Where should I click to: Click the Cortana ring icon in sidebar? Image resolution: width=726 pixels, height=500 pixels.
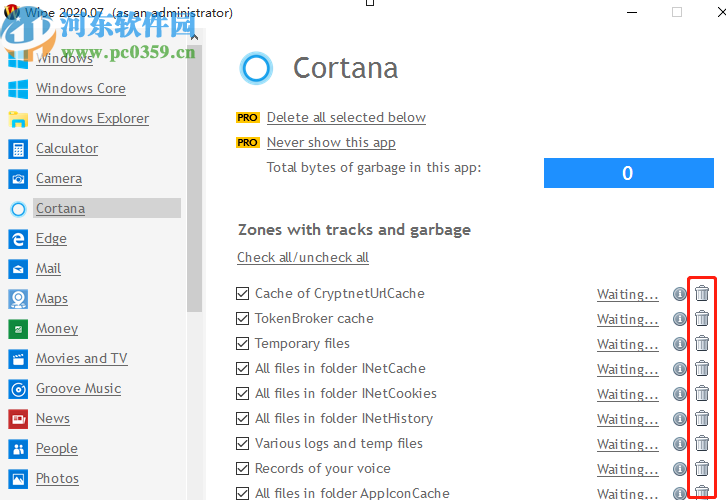tap(18, 209)
